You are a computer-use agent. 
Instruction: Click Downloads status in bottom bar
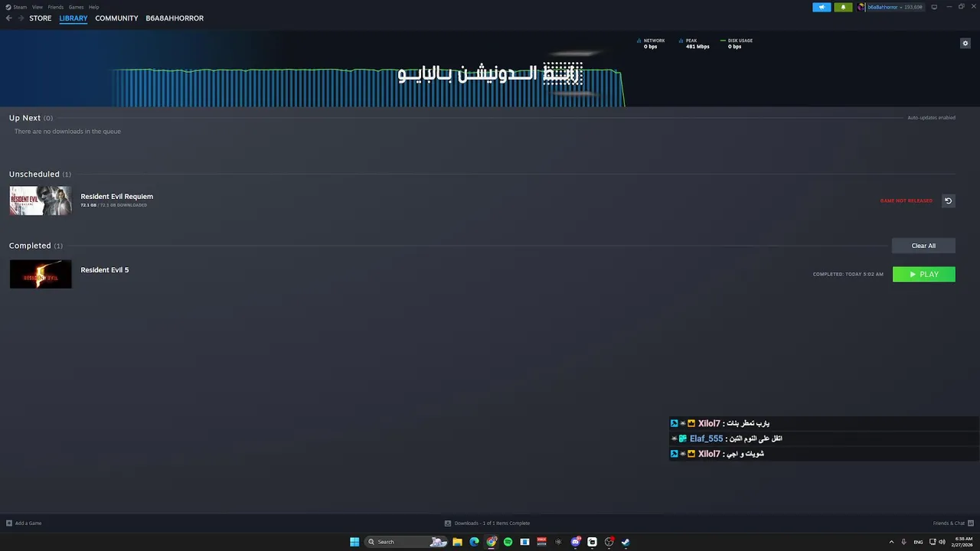(487, 523)
